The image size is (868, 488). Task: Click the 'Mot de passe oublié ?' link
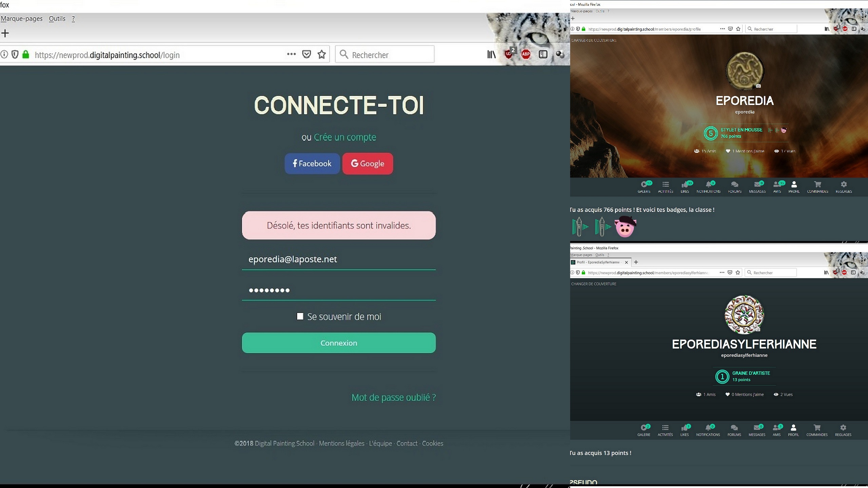393,397
